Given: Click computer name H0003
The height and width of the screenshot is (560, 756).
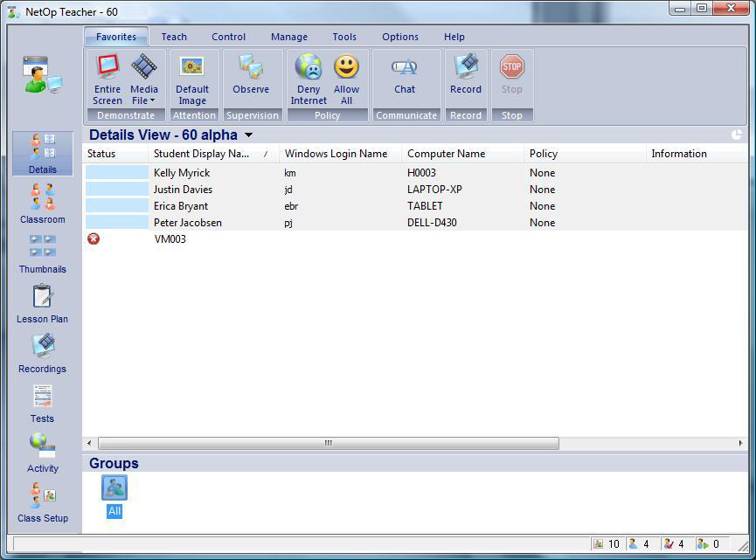Looking at the screenshot, I should click(421, 172).
